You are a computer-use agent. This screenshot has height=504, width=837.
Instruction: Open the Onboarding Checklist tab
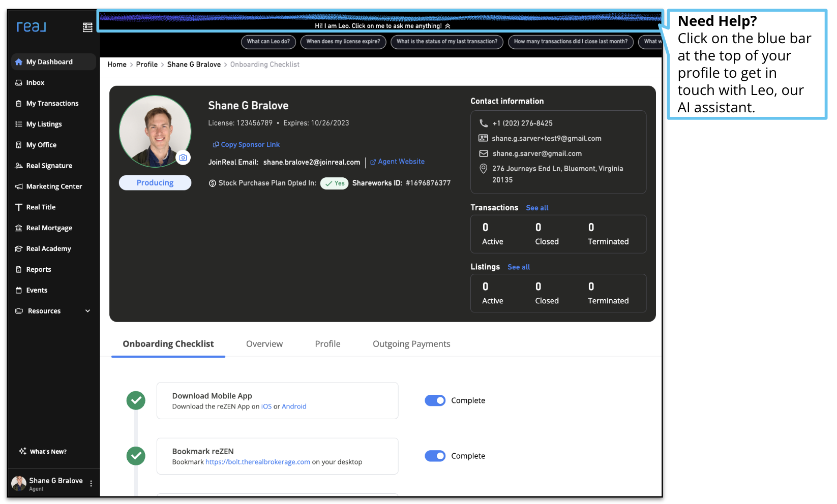pos(168,344)
